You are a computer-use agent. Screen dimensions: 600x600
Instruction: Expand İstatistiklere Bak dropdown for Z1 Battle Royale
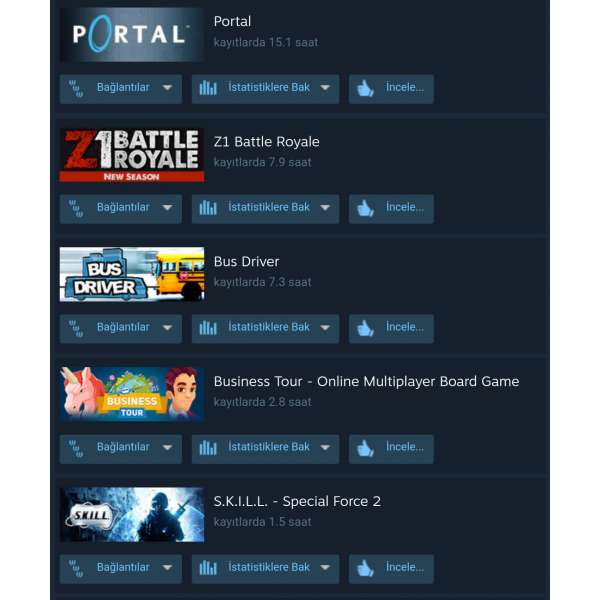[325, 207]
